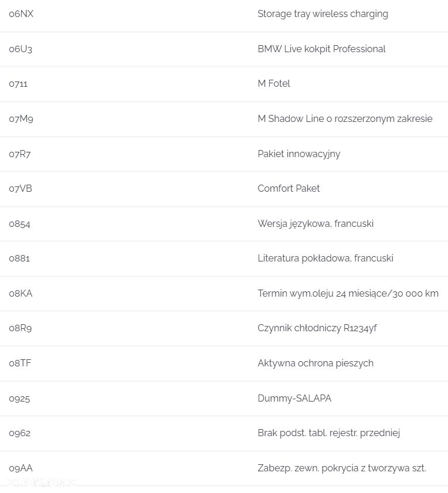Screen dimensions: 448x493
Task: Select the Dummy-SALAPA row text
Action: click(294, 399)
